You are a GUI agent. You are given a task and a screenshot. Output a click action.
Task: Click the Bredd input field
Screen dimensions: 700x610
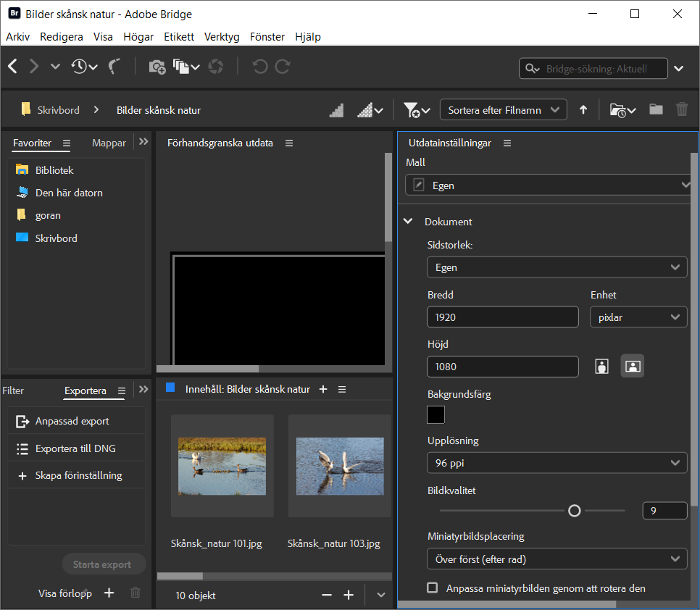click(x=503, y=317)
